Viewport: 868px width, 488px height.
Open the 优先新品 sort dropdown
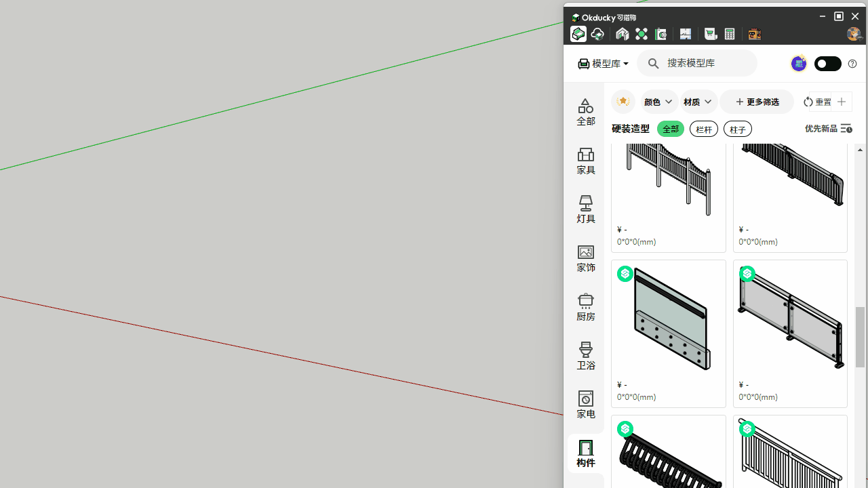[x=828, y=129]
